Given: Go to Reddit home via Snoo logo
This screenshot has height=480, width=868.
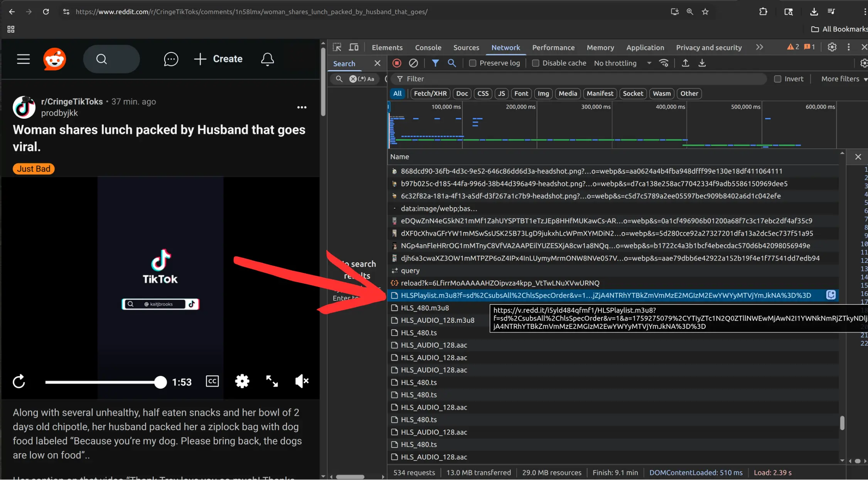Looking at the screenshot, I should [x=55, y=59].
